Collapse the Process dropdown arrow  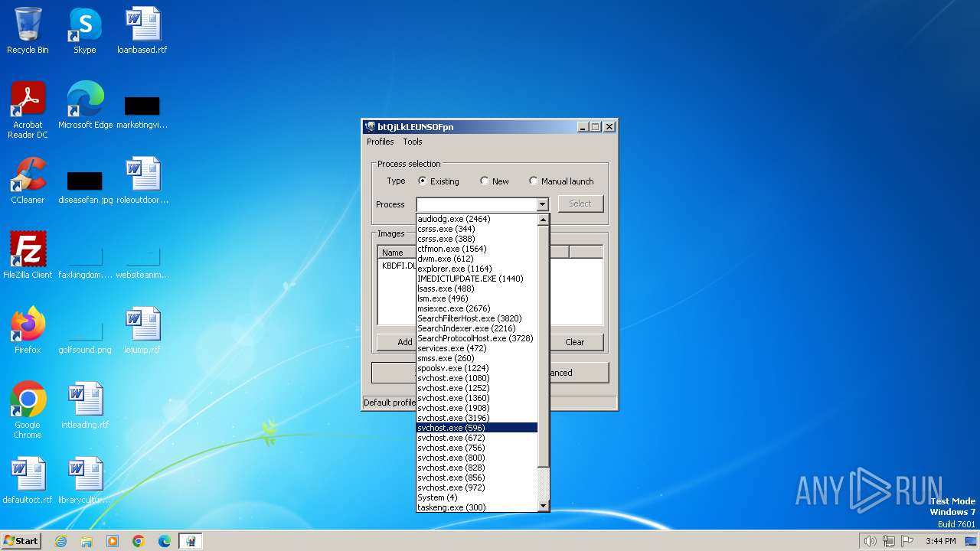point(542,204)
